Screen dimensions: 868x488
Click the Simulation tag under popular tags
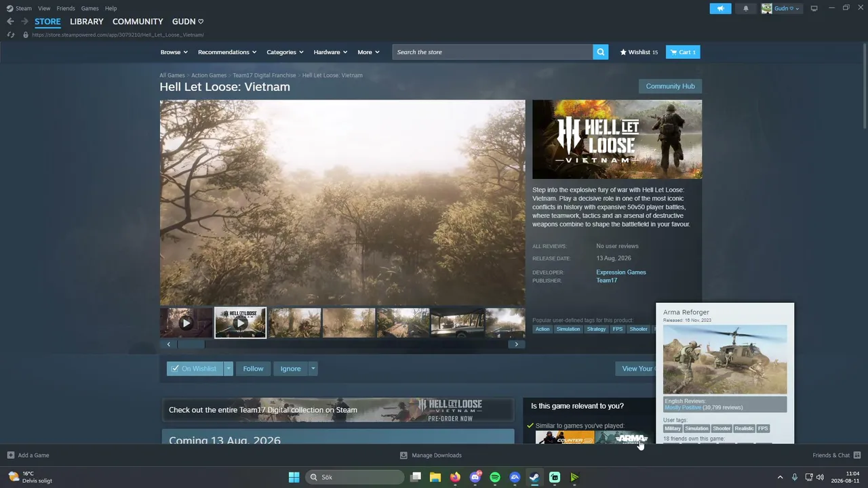[568, 329]
